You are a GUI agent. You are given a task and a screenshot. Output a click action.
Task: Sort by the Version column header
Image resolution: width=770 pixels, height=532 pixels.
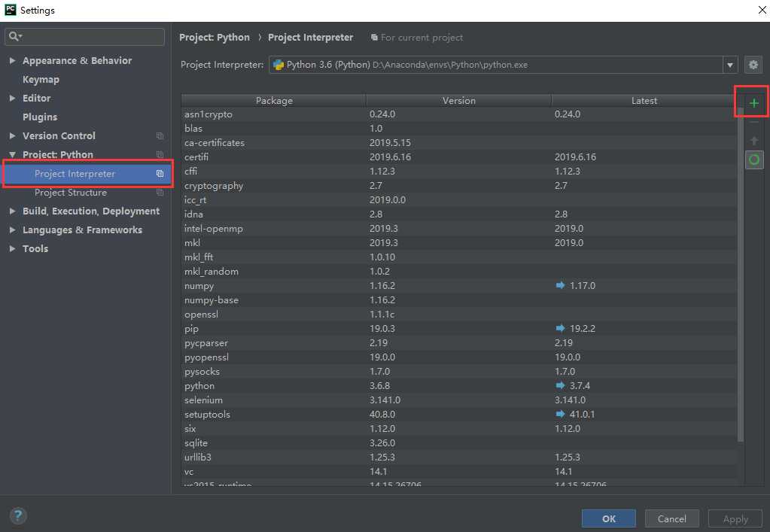[x=458, y=101]
